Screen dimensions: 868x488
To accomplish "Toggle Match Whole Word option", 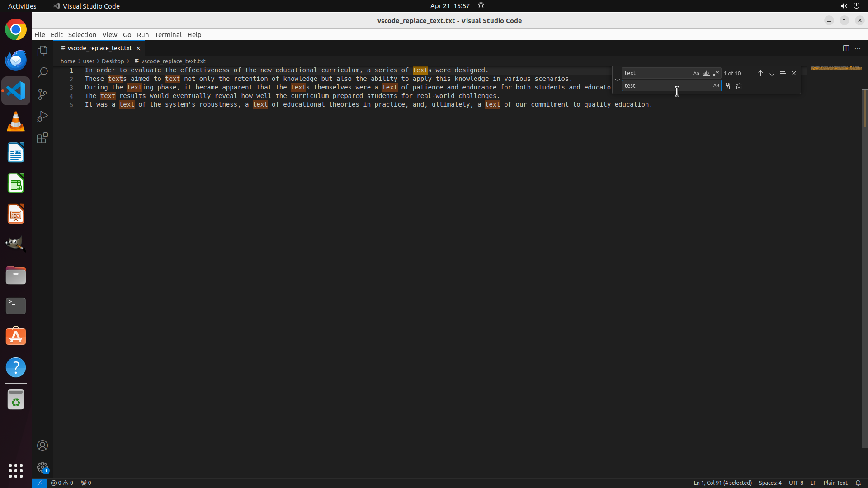I will pos(706,73).
